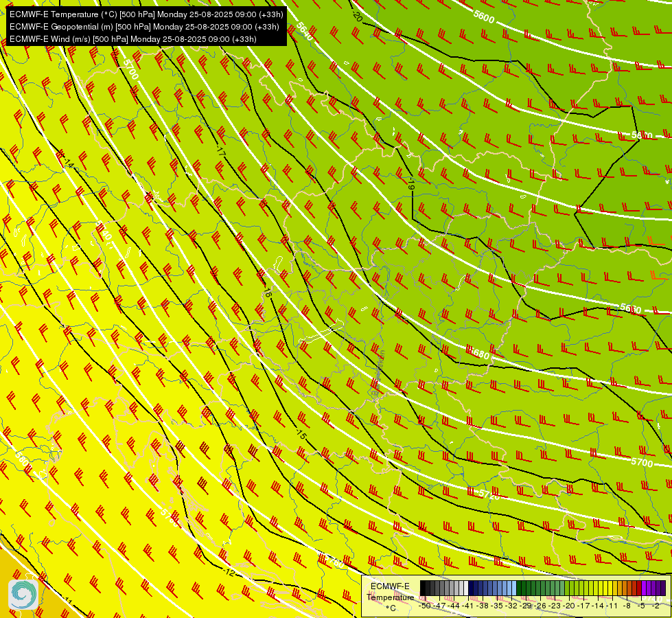
Task: Click the legend tick label -44
Action: (x=454, y=606)
